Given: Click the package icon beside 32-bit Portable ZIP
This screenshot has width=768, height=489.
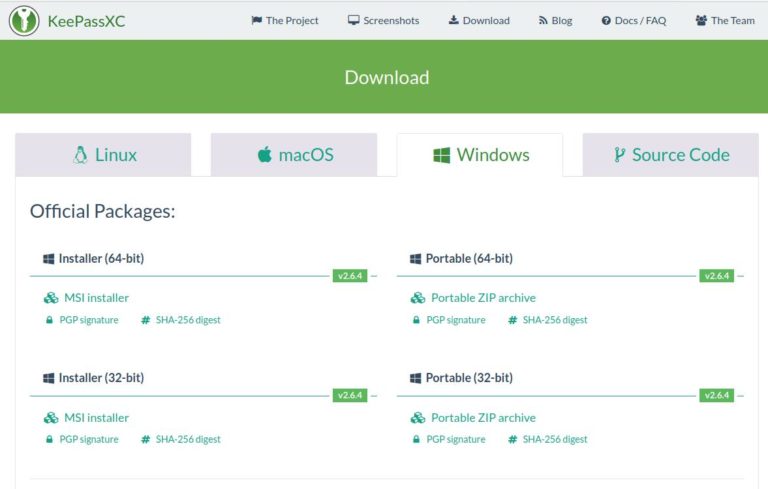Looking at the screenshot, I should click(x=418, y=418).
